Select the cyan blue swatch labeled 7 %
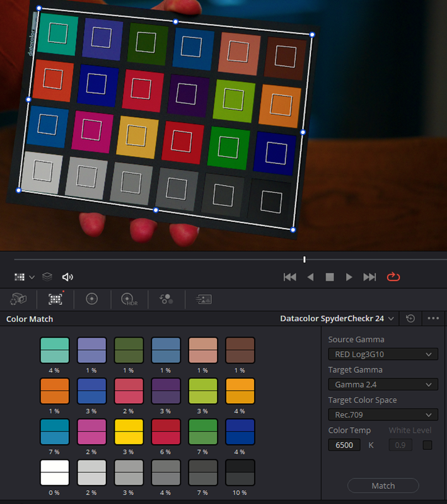The height and width of the screenshot is (504, 447). tap(55, 432)
